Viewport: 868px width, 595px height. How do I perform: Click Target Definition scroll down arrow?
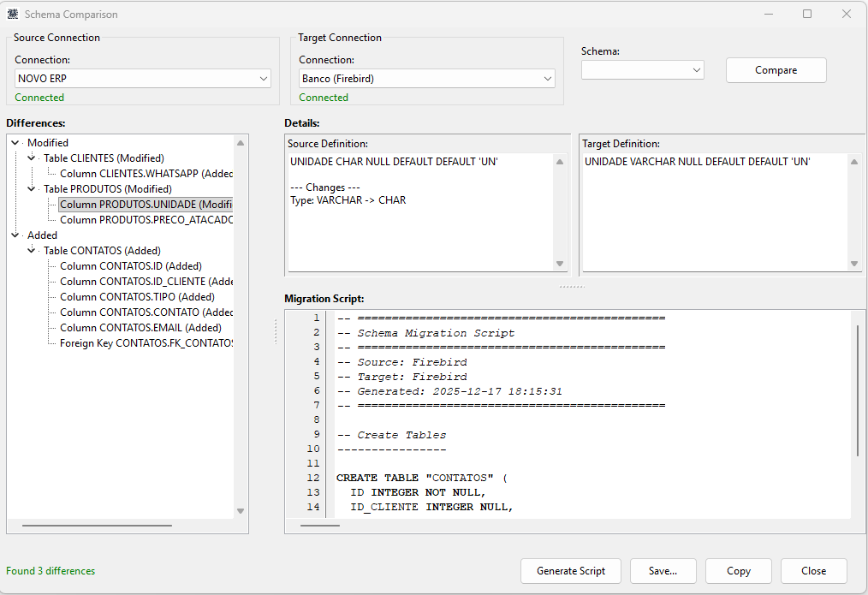pyautogui.click(x=854, y=264)
